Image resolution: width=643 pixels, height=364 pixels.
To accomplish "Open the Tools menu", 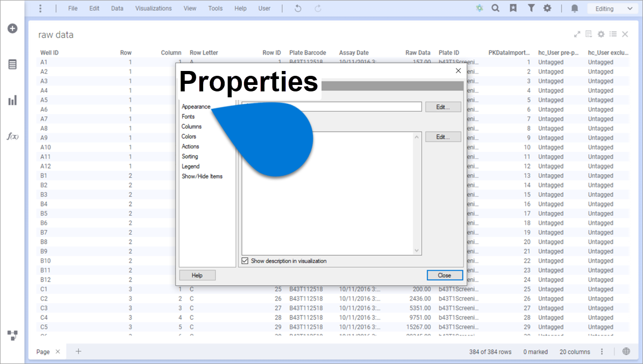I will pyautogui.click(x=215, y=8).
